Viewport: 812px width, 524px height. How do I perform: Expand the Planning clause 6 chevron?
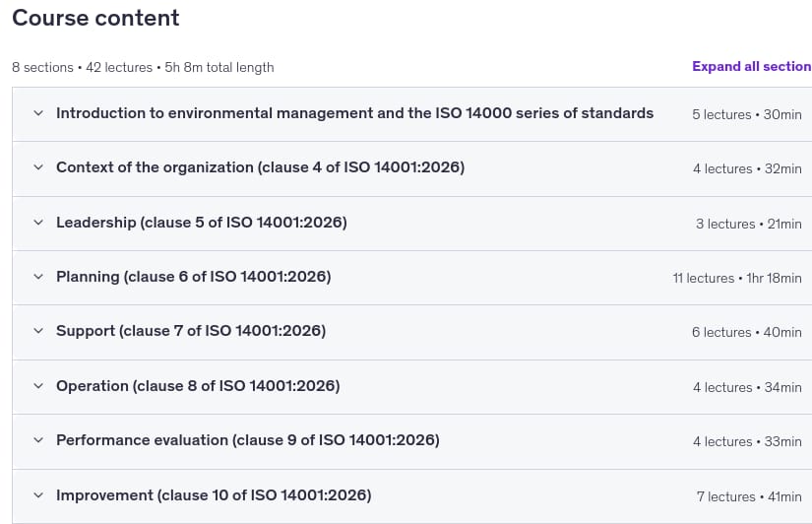pyautogui.click(x=38, y=277)
